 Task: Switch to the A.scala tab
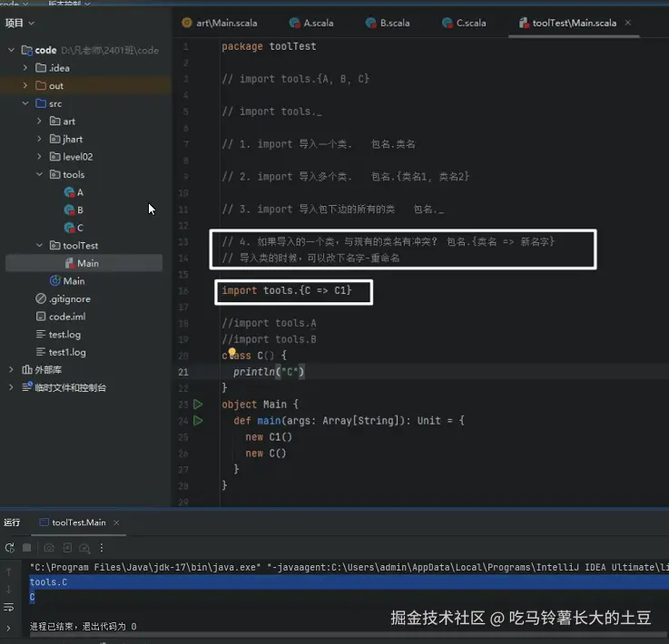click(311, 23)
